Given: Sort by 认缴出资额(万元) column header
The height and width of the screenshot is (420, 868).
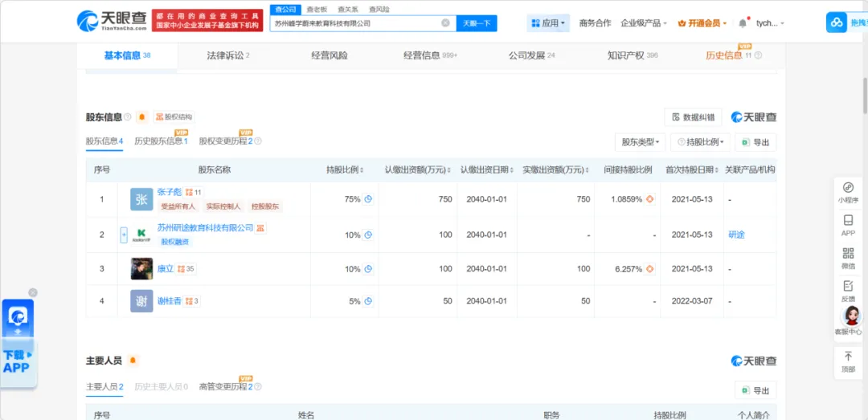Looking at the screenshot, I should tap(418, 170).
